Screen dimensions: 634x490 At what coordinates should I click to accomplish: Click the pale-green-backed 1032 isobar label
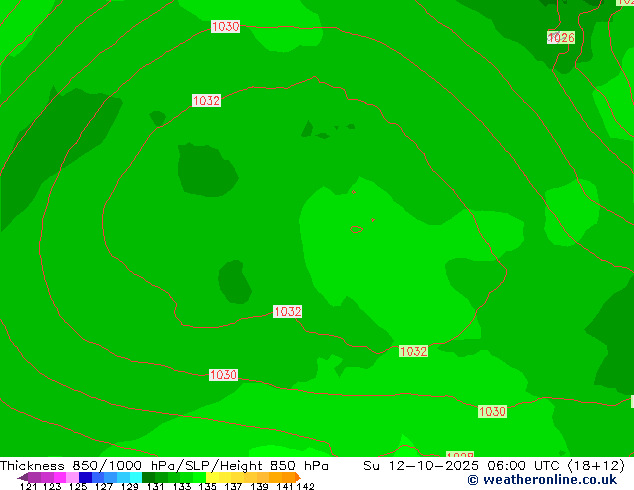pyautogui.click(x=413, y=351)
